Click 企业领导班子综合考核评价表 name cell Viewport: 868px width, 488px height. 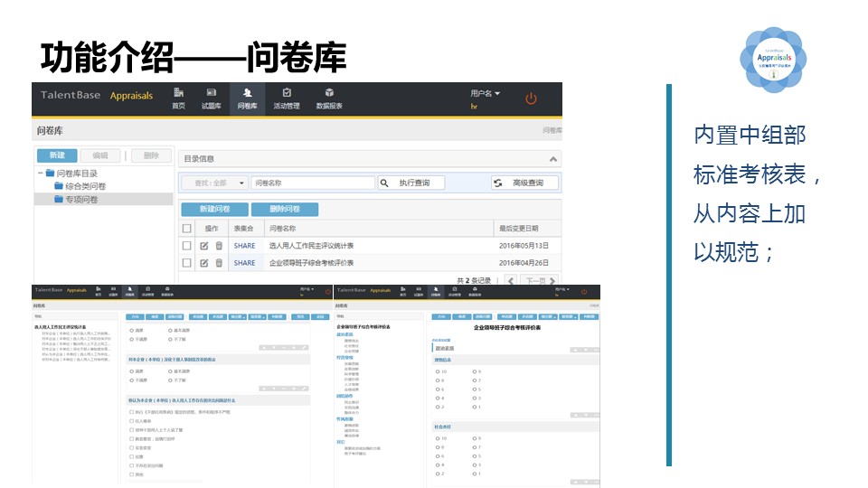(312, 263)
